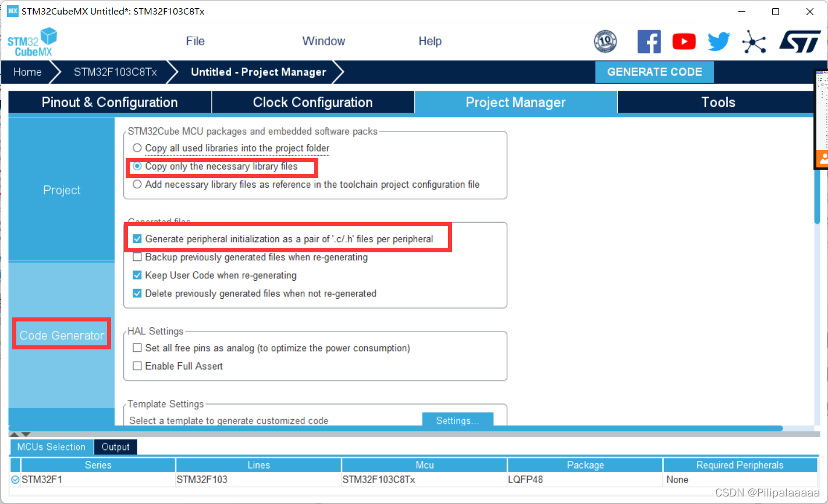The width and height of the screenshot is (828, 504).
Task: Click the Lines column header
Action: (258, 465)
